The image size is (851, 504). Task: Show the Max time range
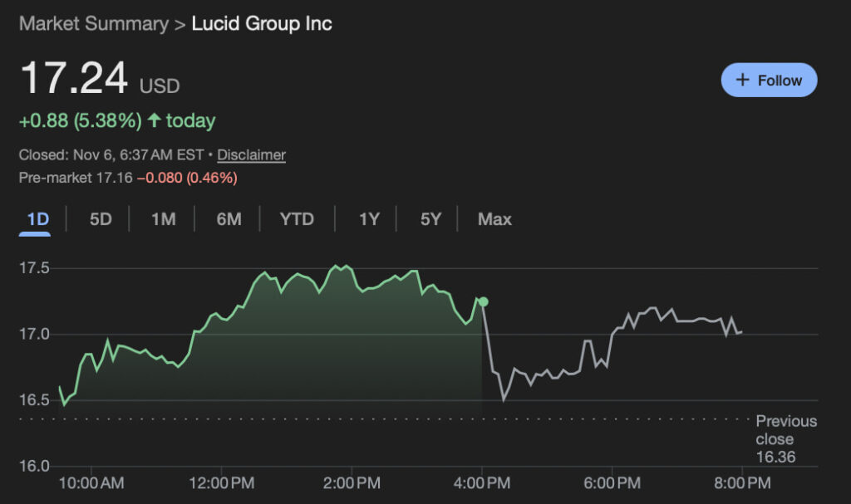click(494, 219)
